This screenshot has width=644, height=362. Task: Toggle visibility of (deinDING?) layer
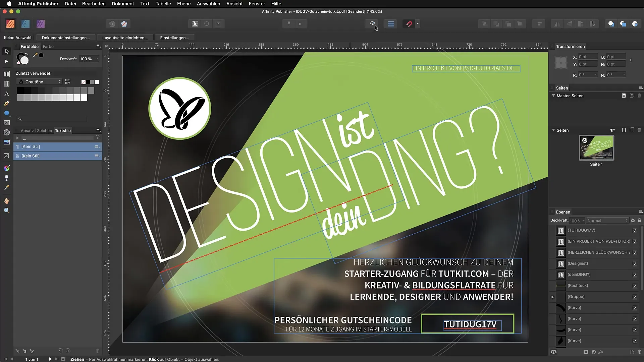point(635,275)
